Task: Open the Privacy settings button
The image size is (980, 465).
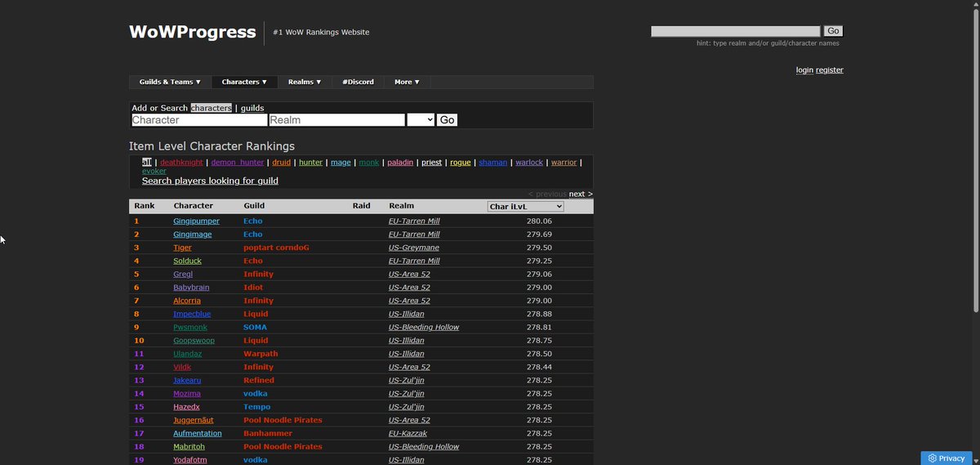Action: [x=946, y=458]
